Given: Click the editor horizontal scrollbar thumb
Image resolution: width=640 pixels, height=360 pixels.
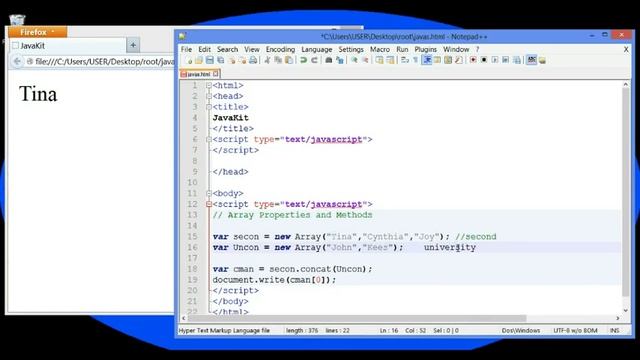Looking at the screenshot, I should (x=356, y=318).
